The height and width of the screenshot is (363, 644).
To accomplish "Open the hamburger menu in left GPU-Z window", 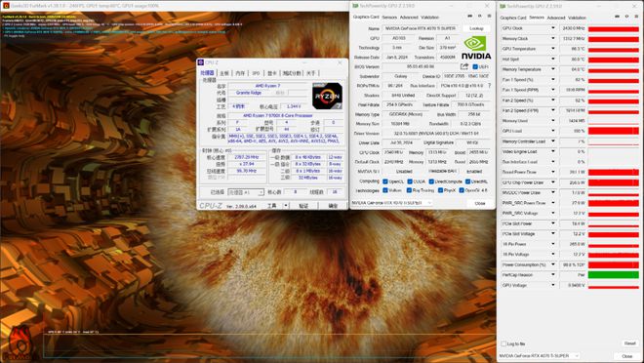I will click(x=489, y=16).
